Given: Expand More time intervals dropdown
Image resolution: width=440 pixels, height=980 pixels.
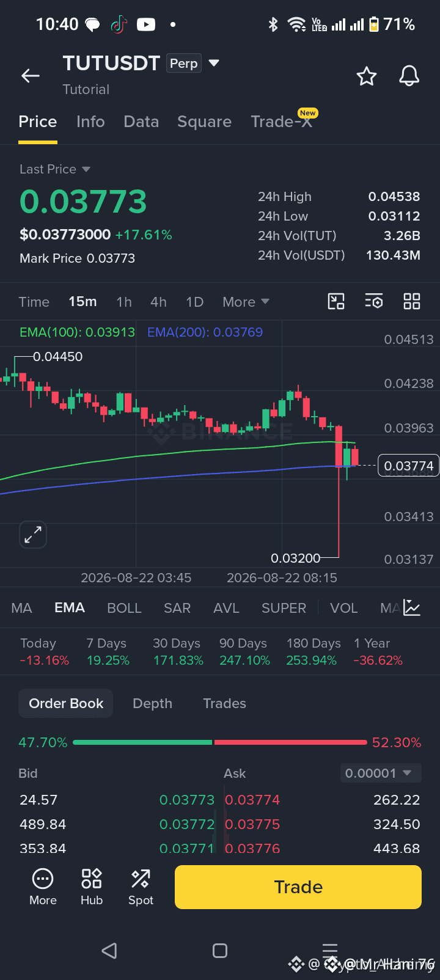Looking at the screenshot, I should point(246,302).
